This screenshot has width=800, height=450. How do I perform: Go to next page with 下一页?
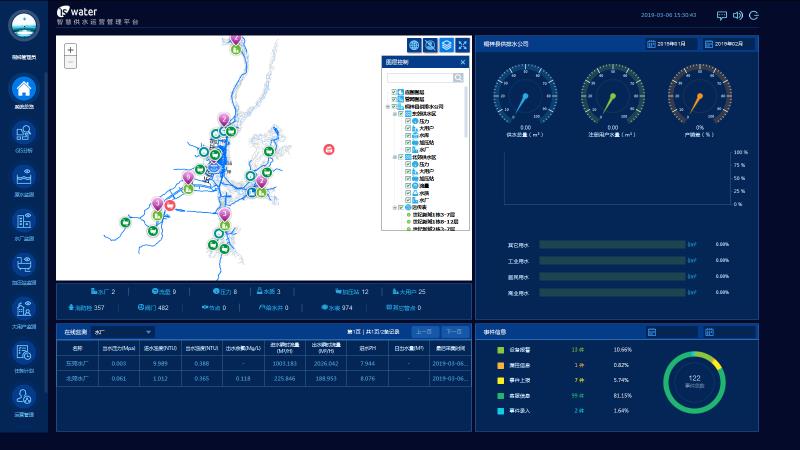454,332
